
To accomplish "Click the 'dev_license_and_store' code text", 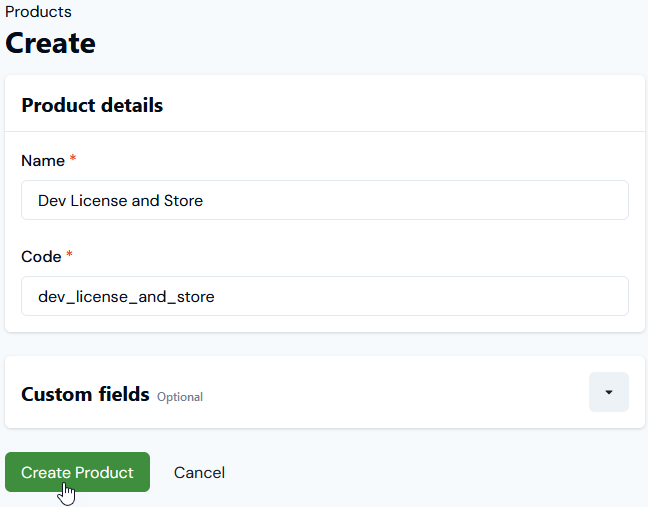I will tap(126, 296).
